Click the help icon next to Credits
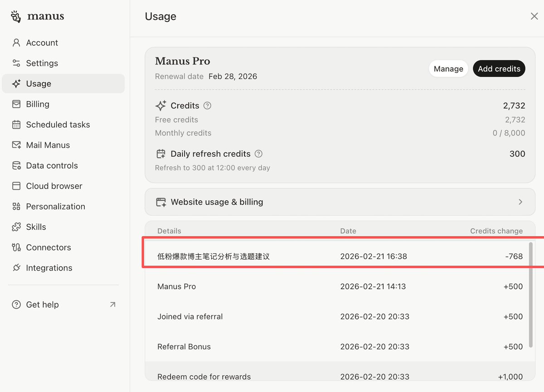The height and width of the screenshot is (392, 544). 207,106
